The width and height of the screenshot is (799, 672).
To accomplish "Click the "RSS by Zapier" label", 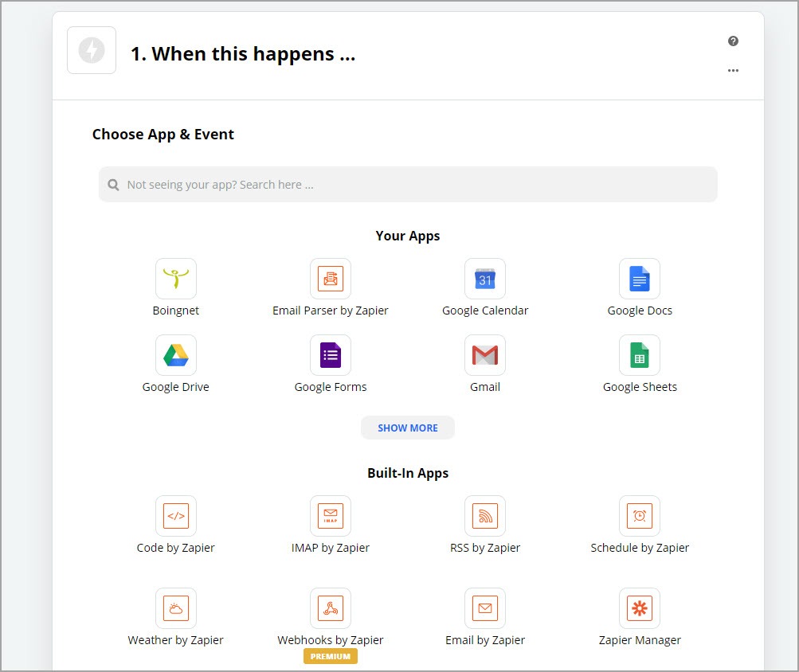I will (485, 548).
